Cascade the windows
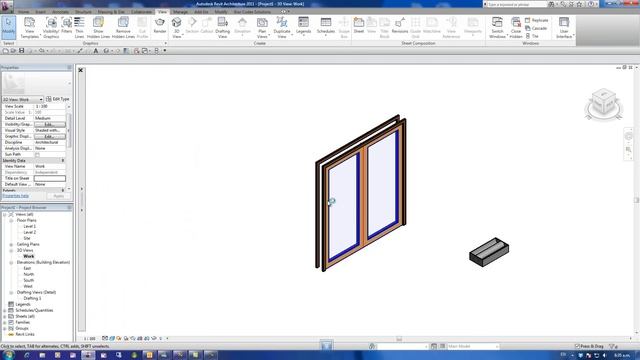Viewport: 640px width, 360px height. (536, 28)
